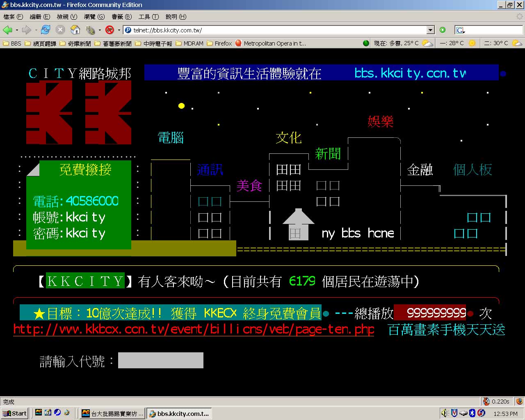The height and width of the screenshot is (420, 525).
Task: Open the 說明 (H) menu
Action: (x=176, y=17)
